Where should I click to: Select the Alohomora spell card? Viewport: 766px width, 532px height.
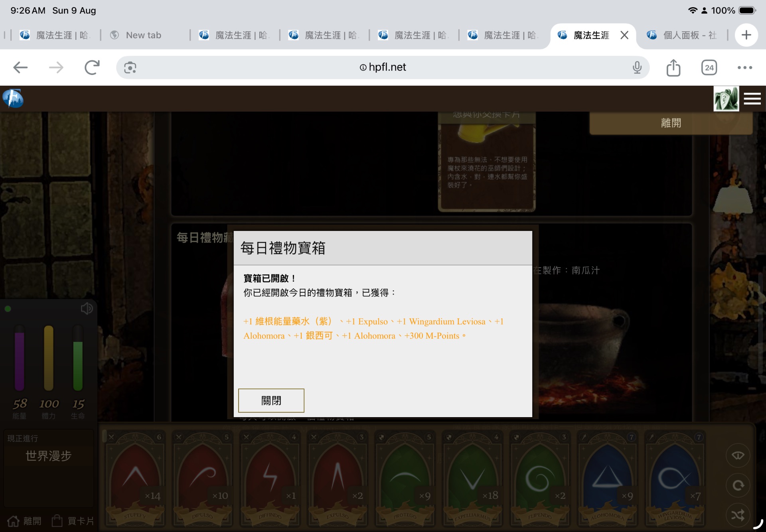pyautogui.click(x=607, y=479)
